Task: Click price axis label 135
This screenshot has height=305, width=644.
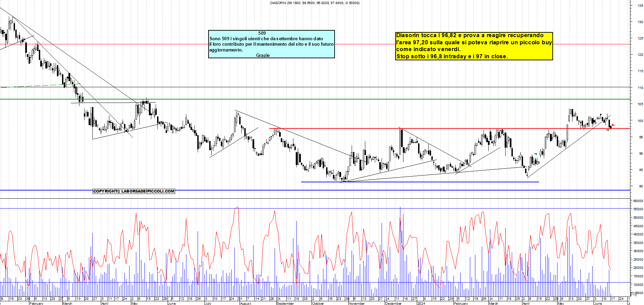Action: tap(640, 5)
